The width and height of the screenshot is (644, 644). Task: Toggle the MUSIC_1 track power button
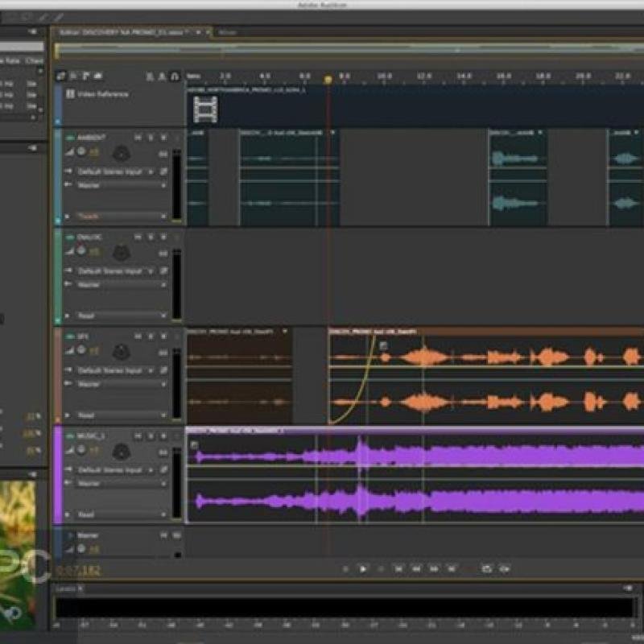pos(70,436)
